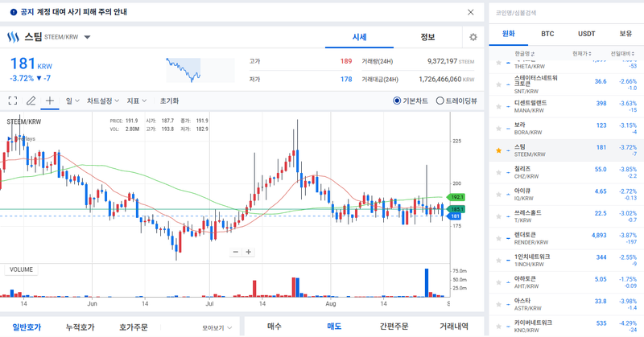Click the VOLUME panel label
The width and height of the screenshot is (644, 337).
[x=21, y=269]
